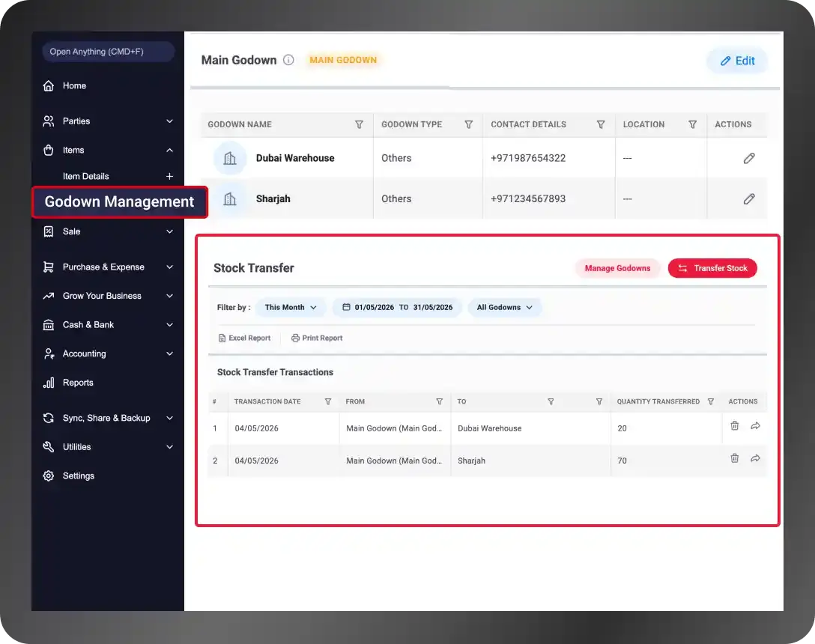Open Godown Management in sidebar
This screenshot has height=644, width=815.
(120, 201)
